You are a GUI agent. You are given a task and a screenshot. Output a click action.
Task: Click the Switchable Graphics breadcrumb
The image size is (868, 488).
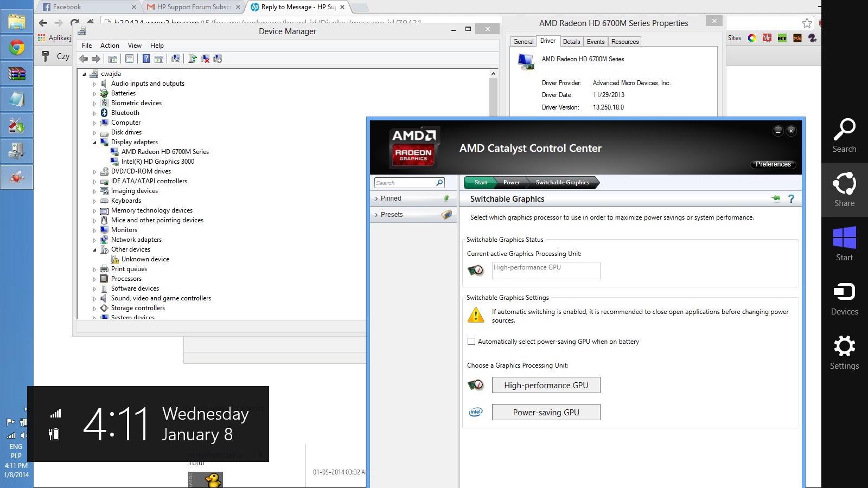click(x=563, y=183)
